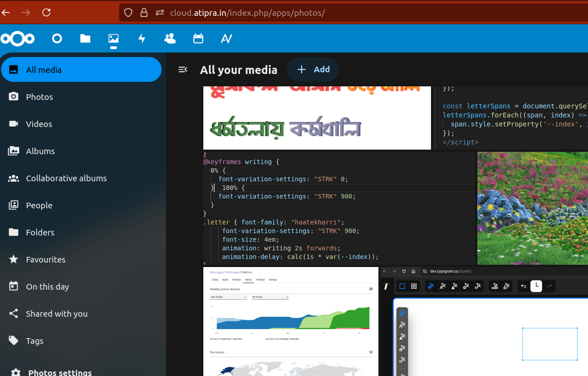Open the last app icon in top bar
588x376 pixels.
tap(227, 38)
